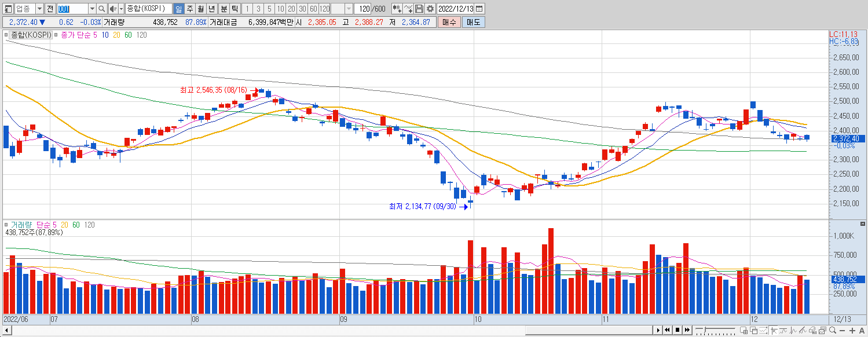Choose the 3 interval button

[x=258, y=9]
